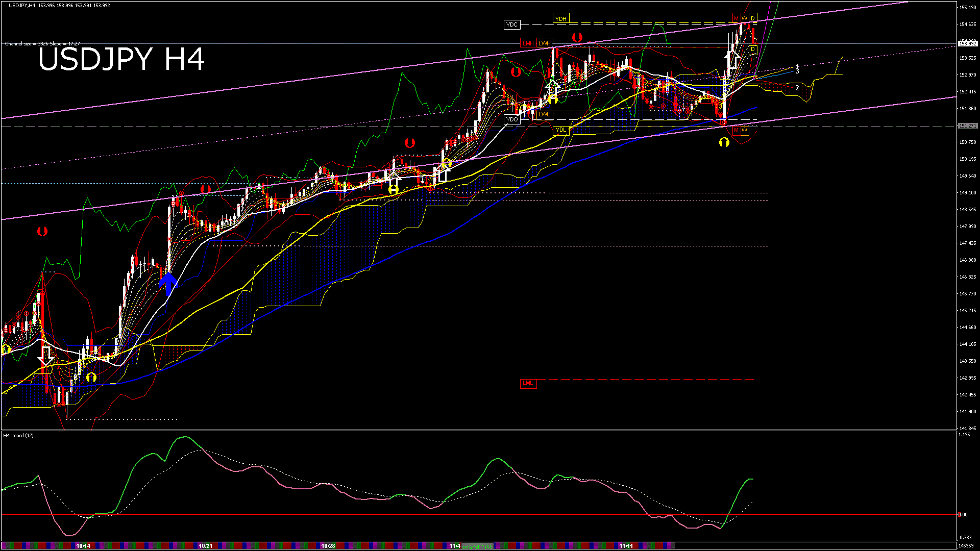Screen dimensions: 980x551
Task: Click the white outlined down arrow at bottom left
Action: click(x=46, y=355)
